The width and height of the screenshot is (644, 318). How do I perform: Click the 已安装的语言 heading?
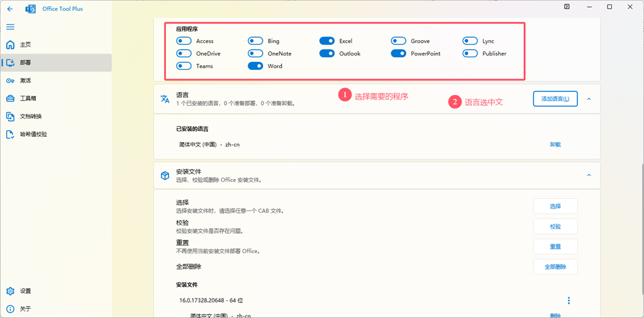click(192, 128)
